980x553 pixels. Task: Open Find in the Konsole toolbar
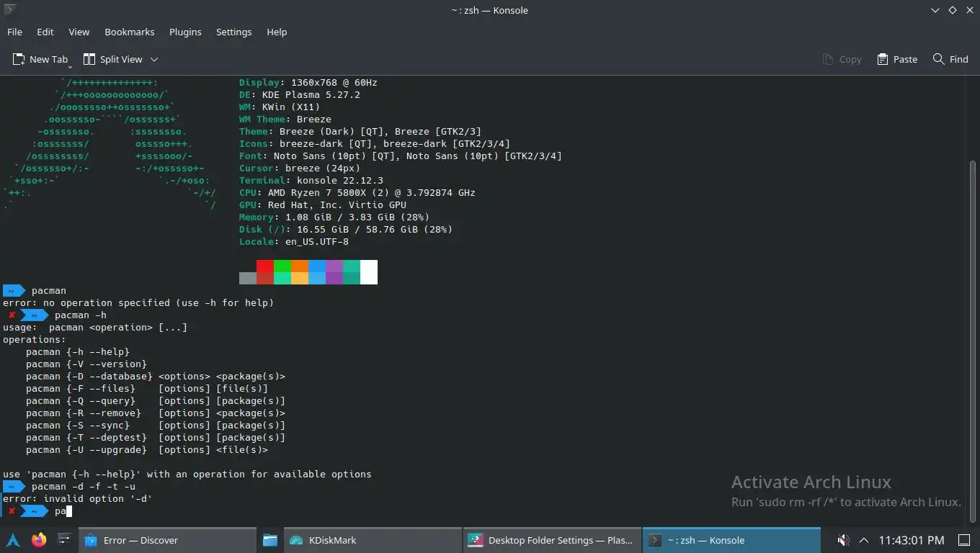coord(950,59)
